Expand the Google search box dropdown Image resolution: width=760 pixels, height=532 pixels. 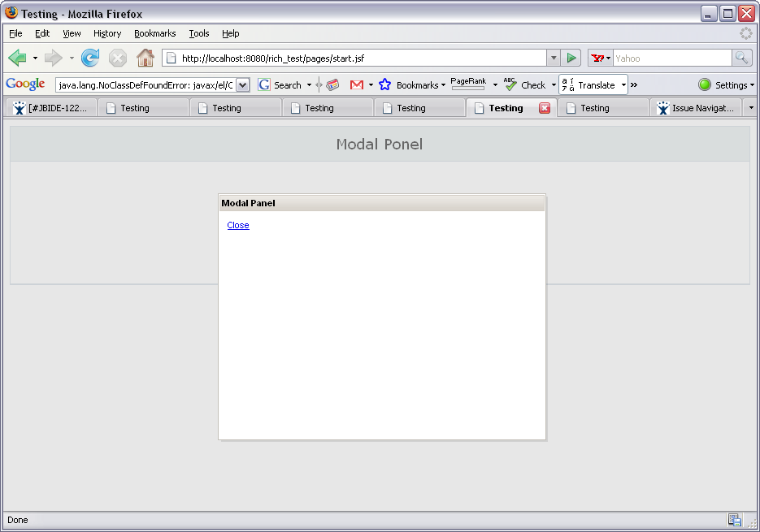pyautogui.click(x=243, y=85)
